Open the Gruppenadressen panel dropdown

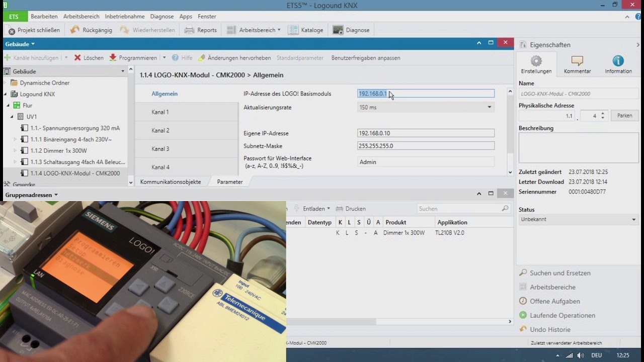click(32, 195)
